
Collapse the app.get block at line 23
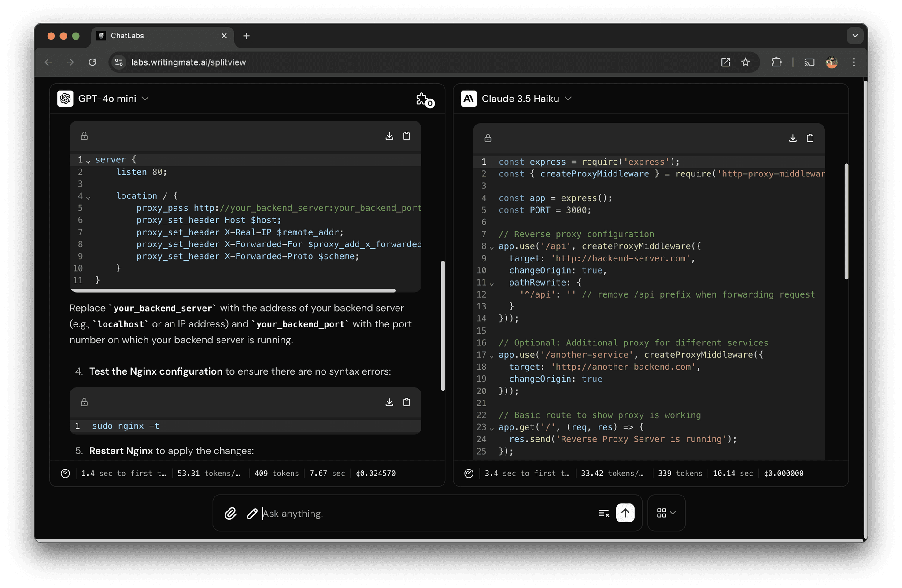(x=492, y=428)
